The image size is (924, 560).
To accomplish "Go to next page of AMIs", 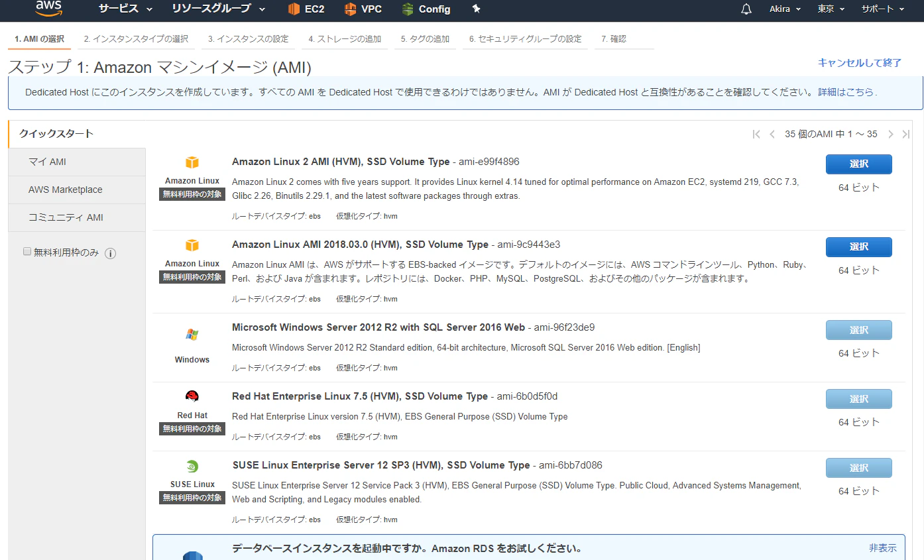I will (x=891, y=134).
